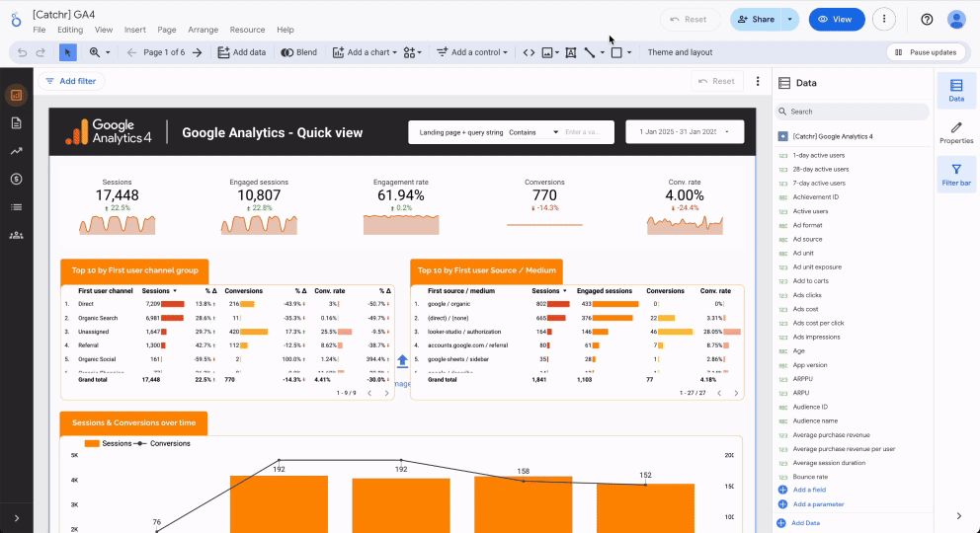
Task: Open the Insert menu
Action: 135,30
